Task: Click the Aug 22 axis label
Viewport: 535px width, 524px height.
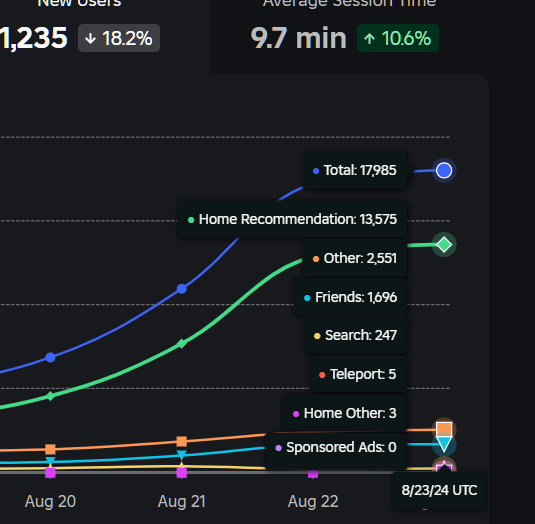Action: pos(313,501)
